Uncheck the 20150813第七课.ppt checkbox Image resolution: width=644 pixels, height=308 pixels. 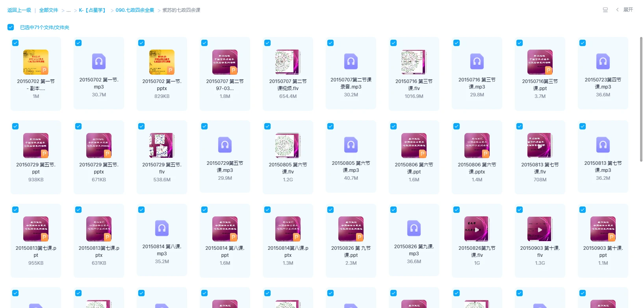15,210
